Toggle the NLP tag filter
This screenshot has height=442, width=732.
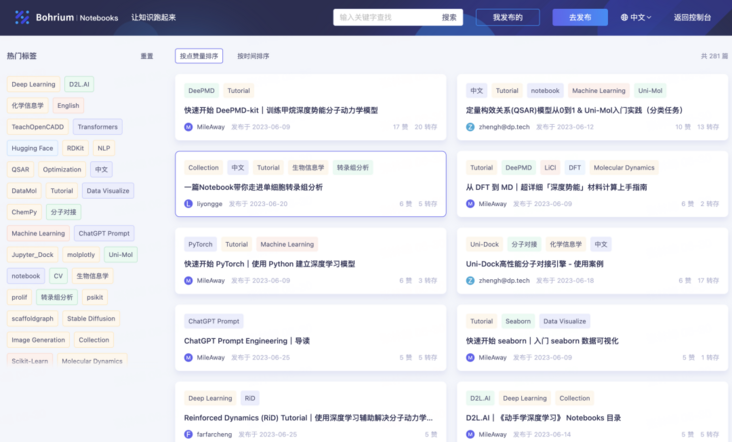[104, 148]
